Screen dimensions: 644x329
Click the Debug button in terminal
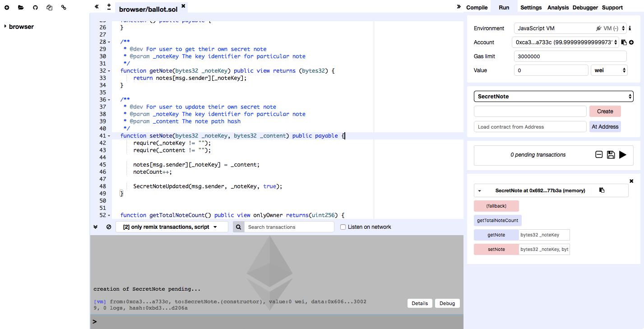click(447, 303)
